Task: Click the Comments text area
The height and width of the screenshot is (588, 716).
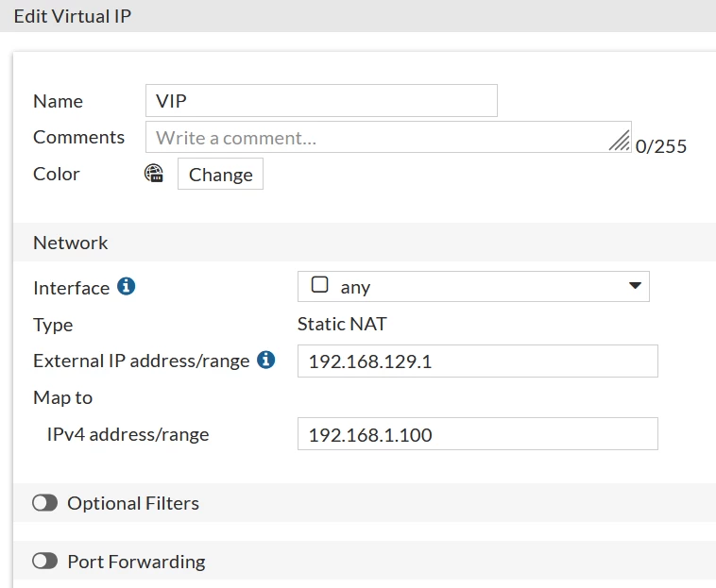Action: (x=388, y=137)
